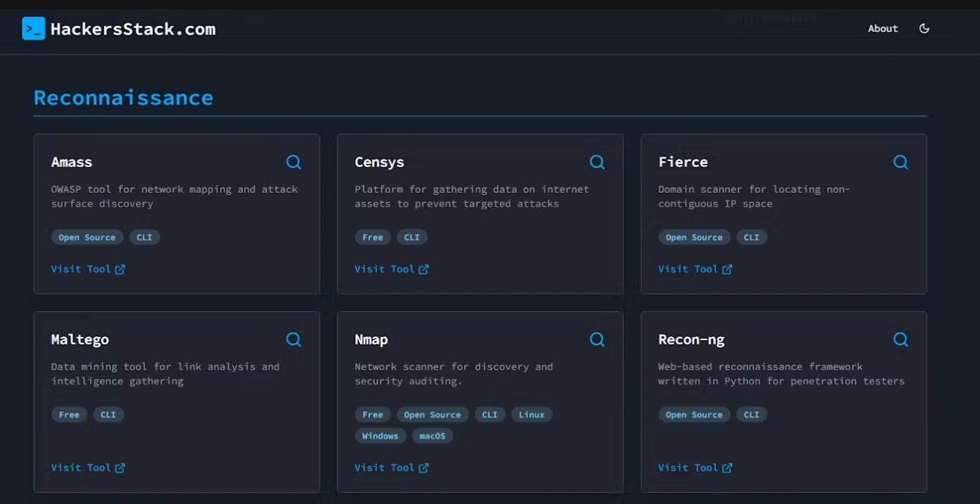The width and height of the screenshot is (980, 504).
Task: Click the Censys card title
Action: (x=380, y=162)
